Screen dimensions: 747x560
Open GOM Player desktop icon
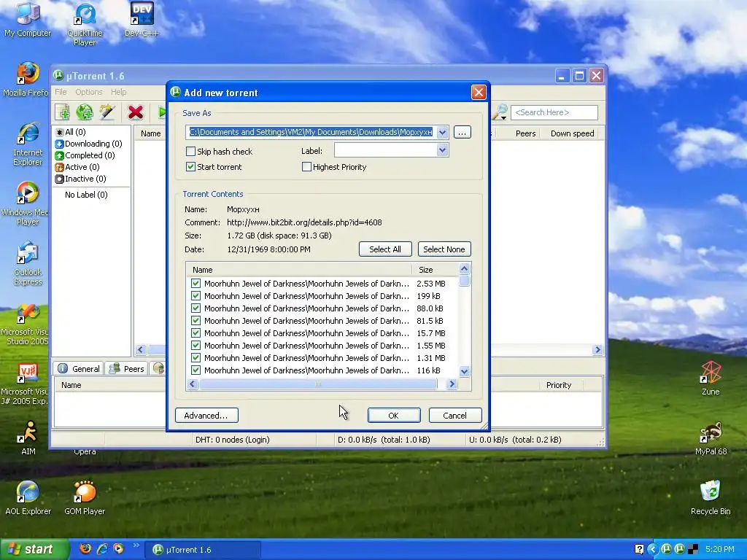pyautogui.click(x=85, y=497)
